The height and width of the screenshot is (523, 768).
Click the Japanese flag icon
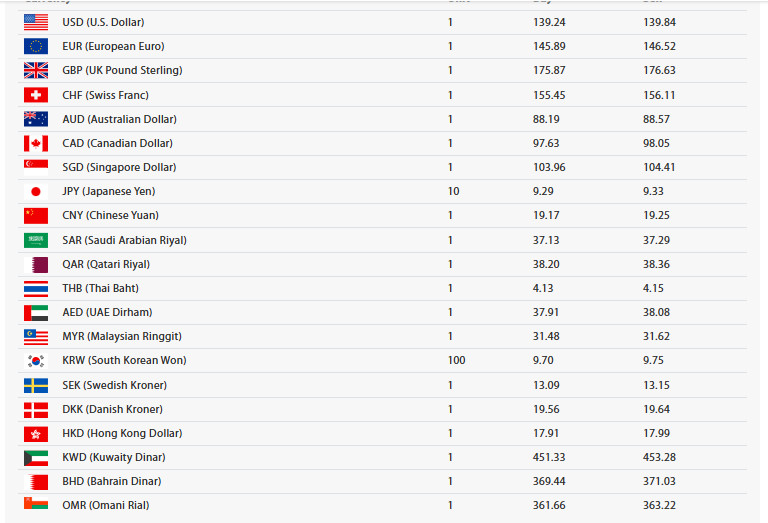click(36, 191)
